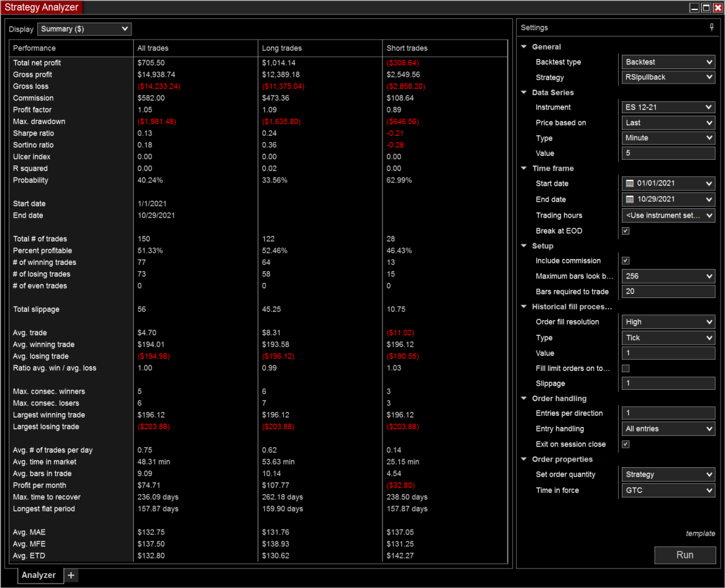Screen dimensions: 725x588
Task: Click the Profit factor row label
Action: 32,109
